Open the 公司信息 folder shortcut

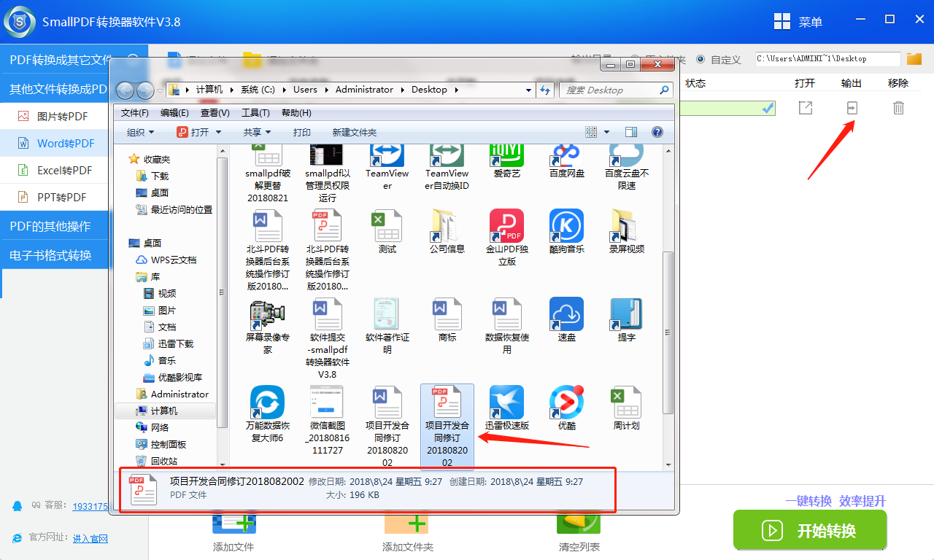[x=447, y=232]
